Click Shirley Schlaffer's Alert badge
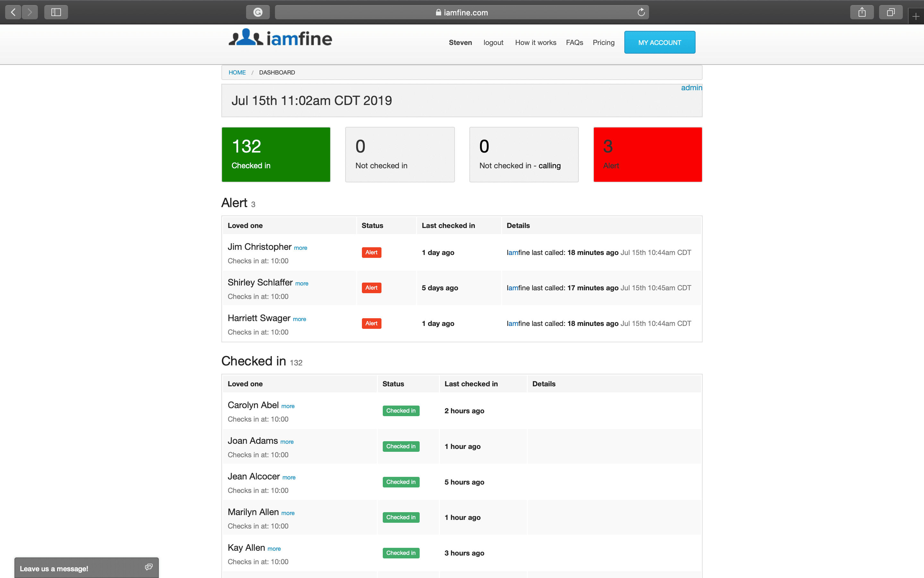The image size is (924, 578). [372, 288]
